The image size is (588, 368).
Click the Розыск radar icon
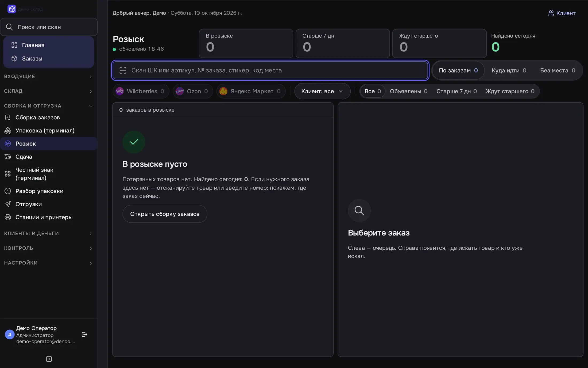8,144
